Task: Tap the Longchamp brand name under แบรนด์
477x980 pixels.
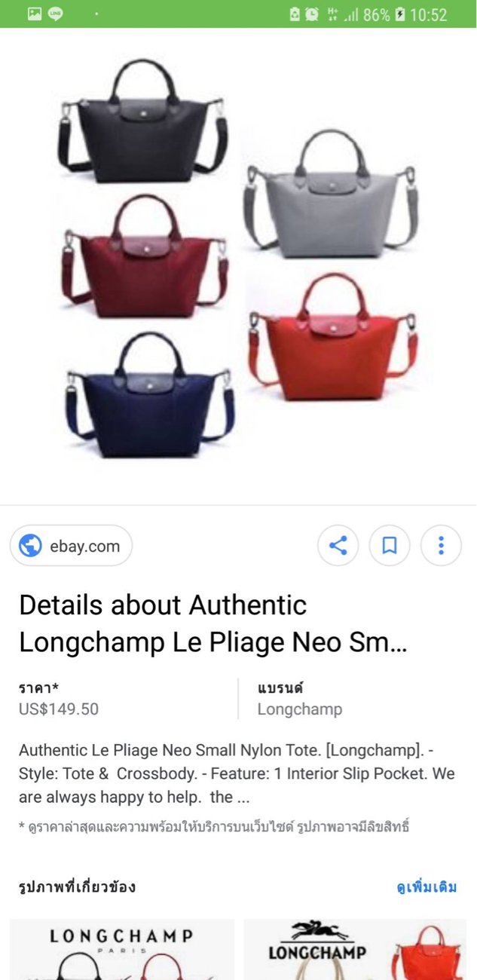Action: [300, 709]
